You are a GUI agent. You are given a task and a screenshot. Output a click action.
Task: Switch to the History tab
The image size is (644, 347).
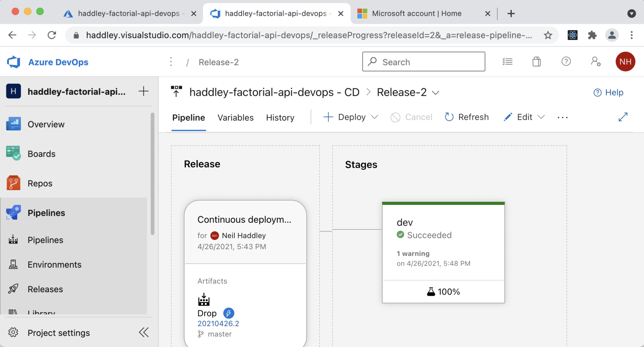pos(280,118)
